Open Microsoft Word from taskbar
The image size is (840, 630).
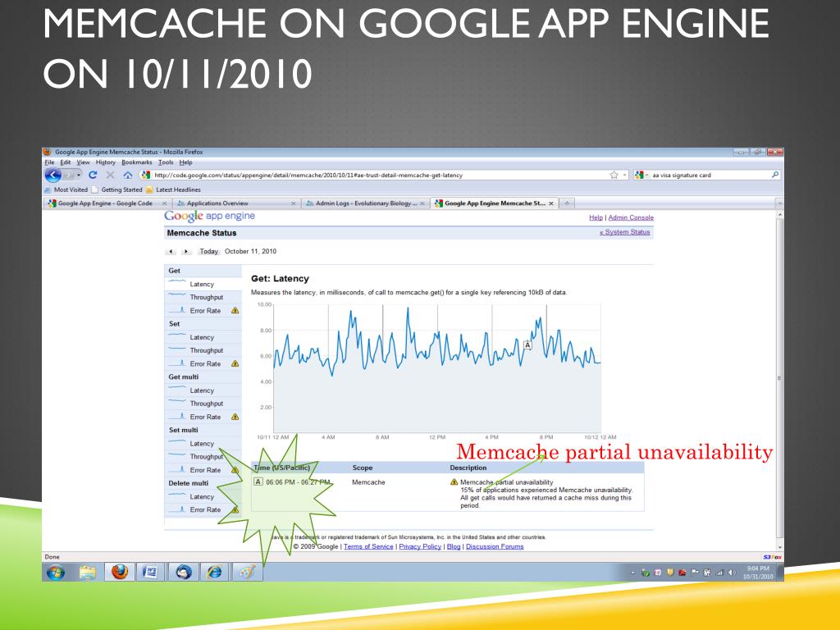151,572
